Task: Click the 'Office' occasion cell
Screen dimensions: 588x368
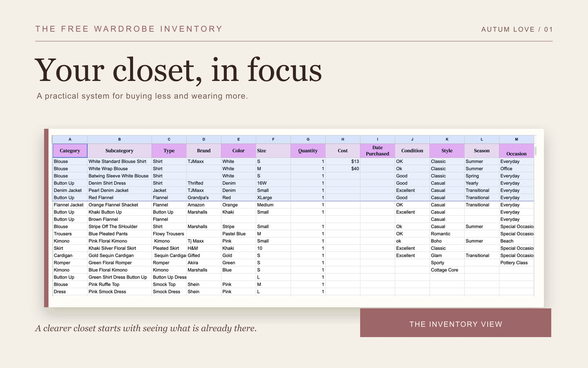Action: [x=516, y=169]
